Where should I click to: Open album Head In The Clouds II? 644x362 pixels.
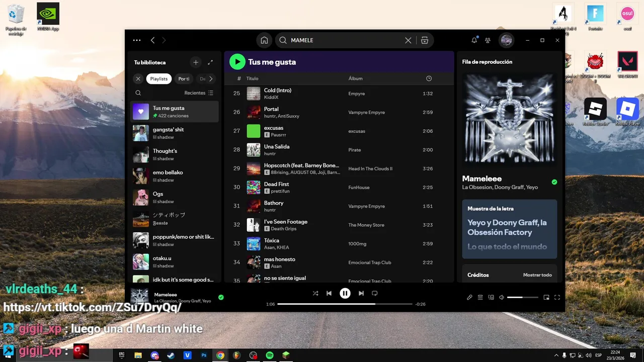[370, 169]
